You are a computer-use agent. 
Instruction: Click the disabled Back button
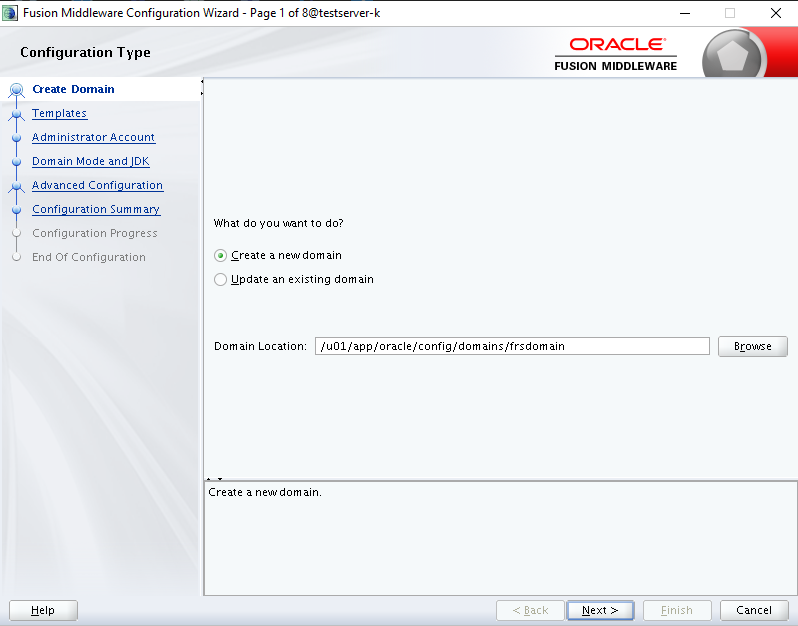tap(530, 610)
